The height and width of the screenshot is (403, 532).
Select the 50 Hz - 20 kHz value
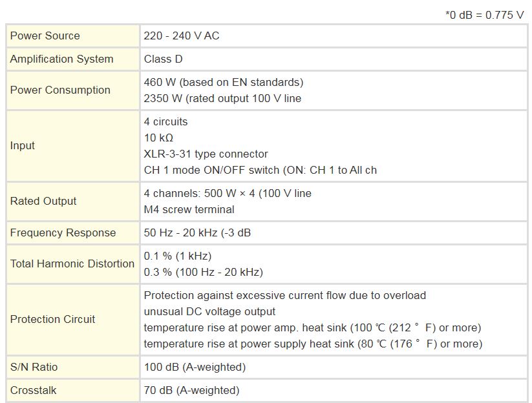(x=197, y=232)
